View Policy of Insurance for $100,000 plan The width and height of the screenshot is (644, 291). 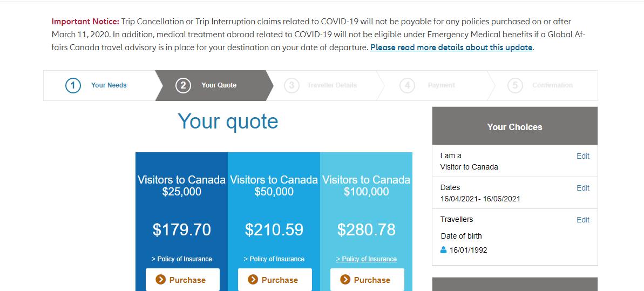tap(367, 259)
